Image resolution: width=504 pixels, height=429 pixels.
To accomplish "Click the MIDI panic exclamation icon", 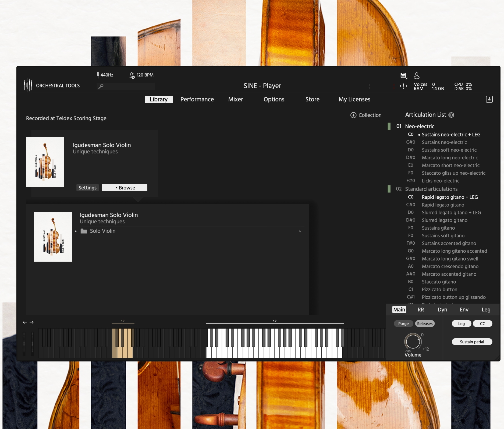I will point(403,86).
